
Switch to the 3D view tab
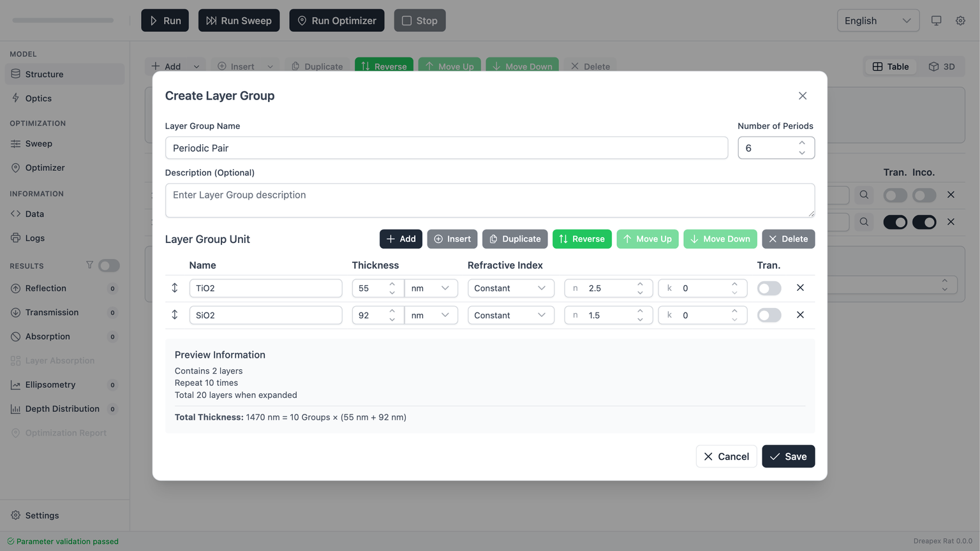pyautogui.click(x=942, y=66)
